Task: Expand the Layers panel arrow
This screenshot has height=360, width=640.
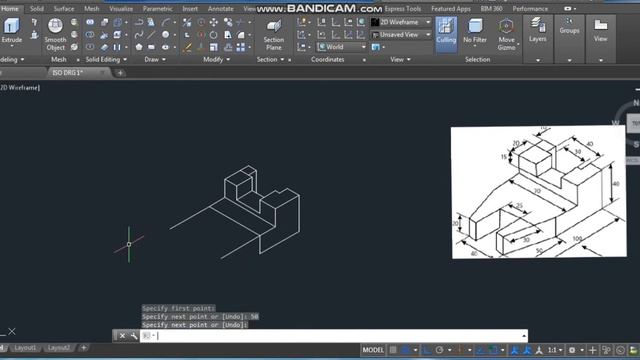Action: (538, 60)
